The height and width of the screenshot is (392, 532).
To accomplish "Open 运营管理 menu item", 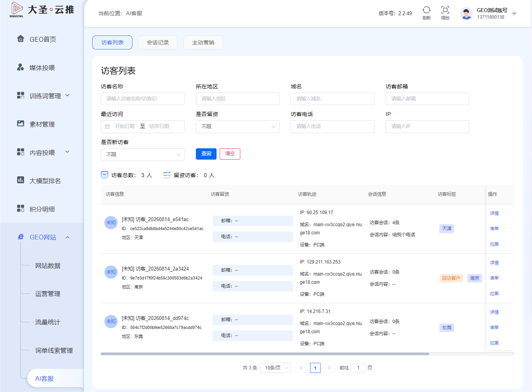I will coord(48,294).
